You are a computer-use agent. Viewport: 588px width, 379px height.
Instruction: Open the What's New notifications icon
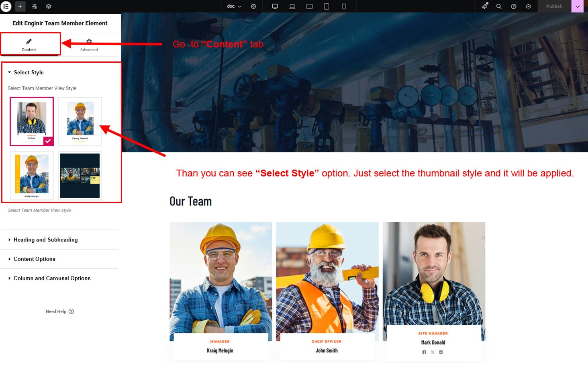click(484, 6)
